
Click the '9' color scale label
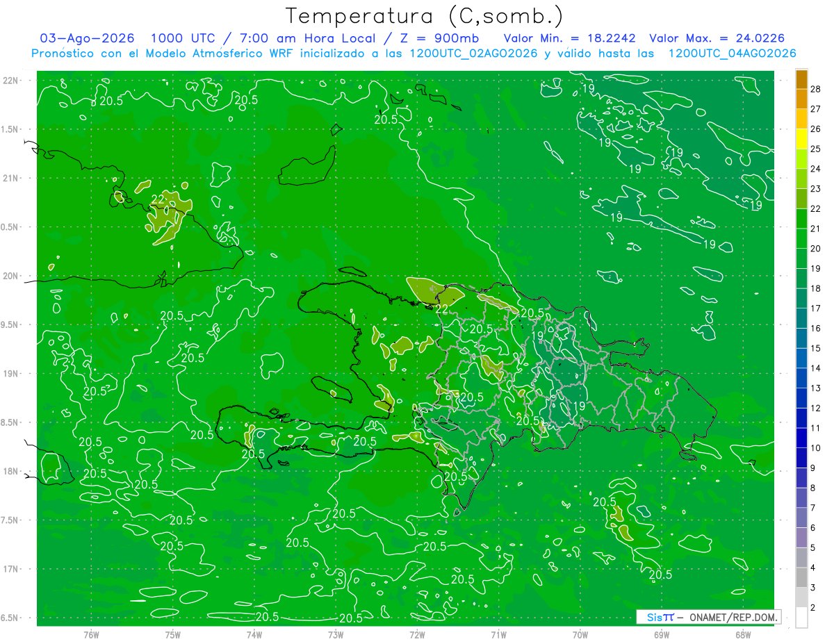coord(814,468)
